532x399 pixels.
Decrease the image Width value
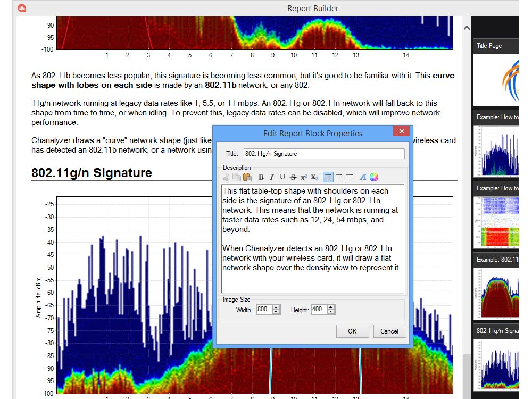(276, 312)
